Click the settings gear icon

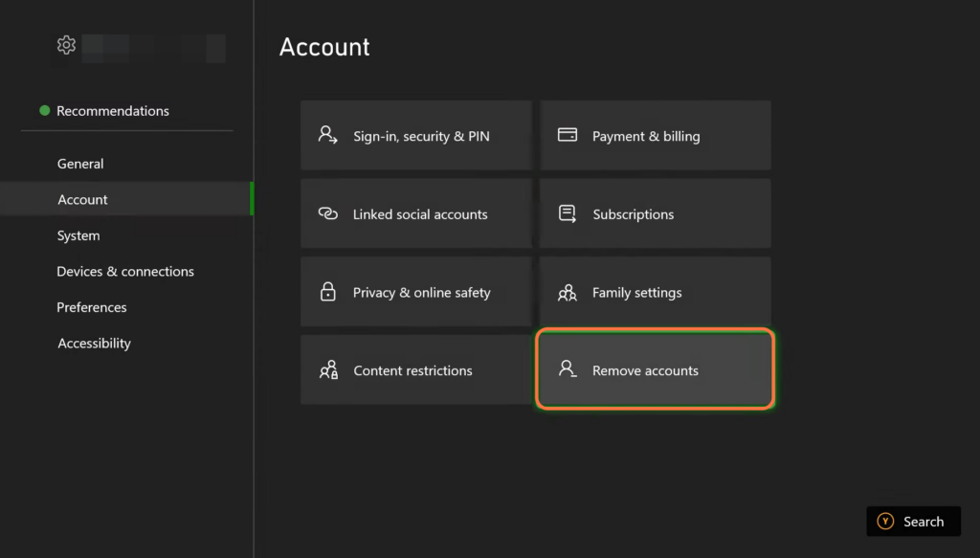click(x=66, y=45)
